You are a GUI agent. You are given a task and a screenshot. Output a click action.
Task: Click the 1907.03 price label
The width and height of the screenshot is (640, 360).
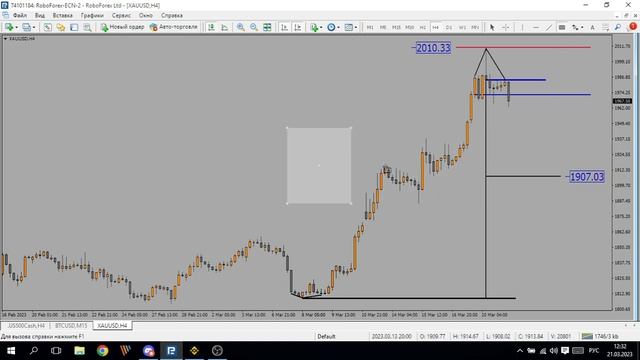click(x=587, y=177)
